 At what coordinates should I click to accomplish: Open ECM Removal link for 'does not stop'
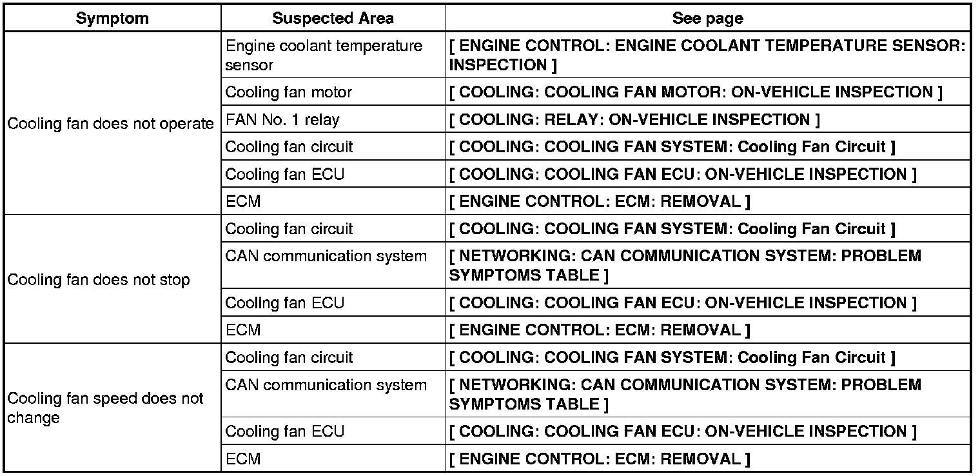click(x=600, y=330)
